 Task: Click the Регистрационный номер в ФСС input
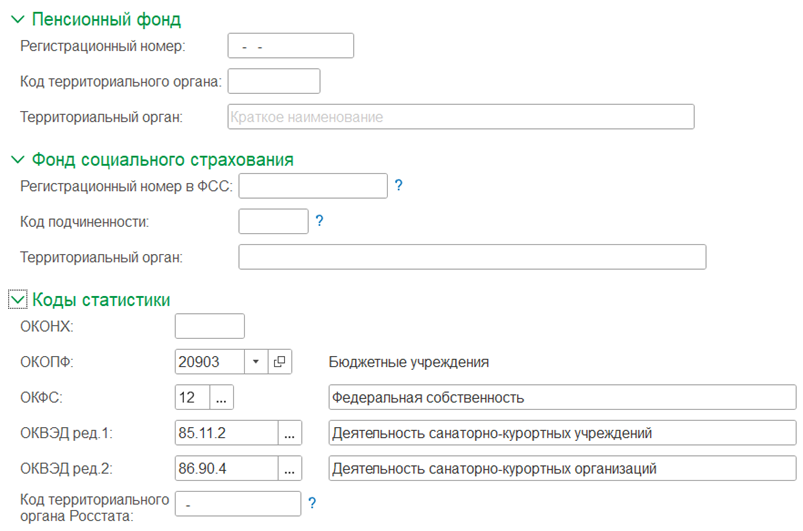(313, 186)
